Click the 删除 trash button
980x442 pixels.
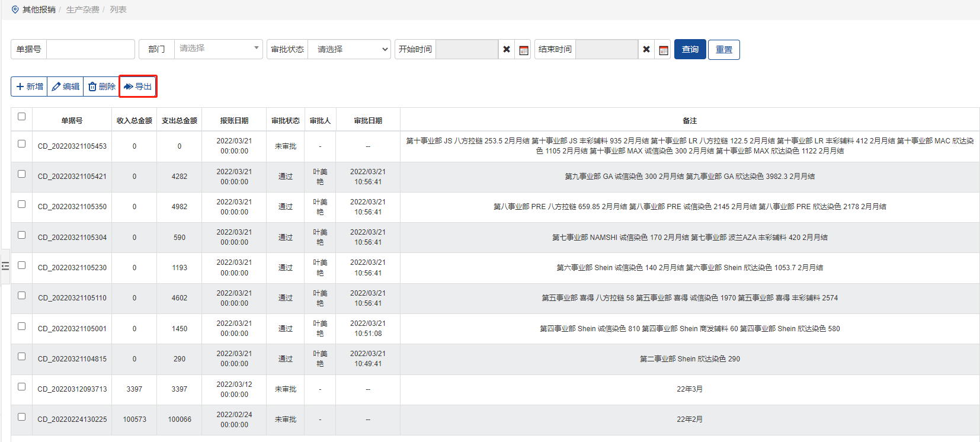click(101, 87)
